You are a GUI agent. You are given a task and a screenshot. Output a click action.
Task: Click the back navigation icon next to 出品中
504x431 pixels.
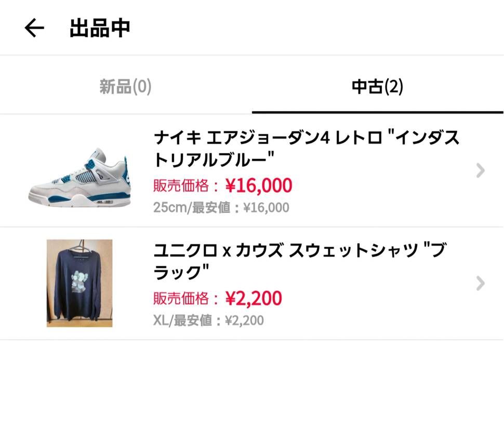click(x=32, y=29)
